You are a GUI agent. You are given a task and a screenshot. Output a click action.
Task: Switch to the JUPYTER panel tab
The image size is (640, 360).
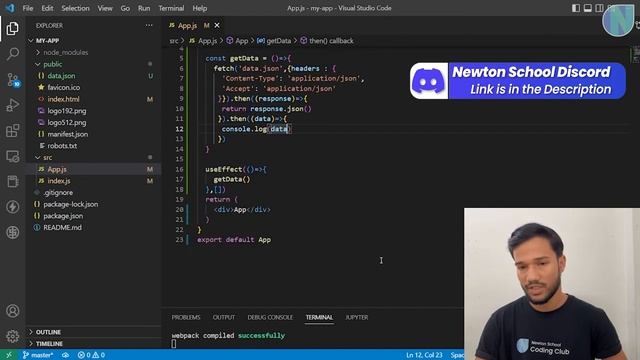357,317
